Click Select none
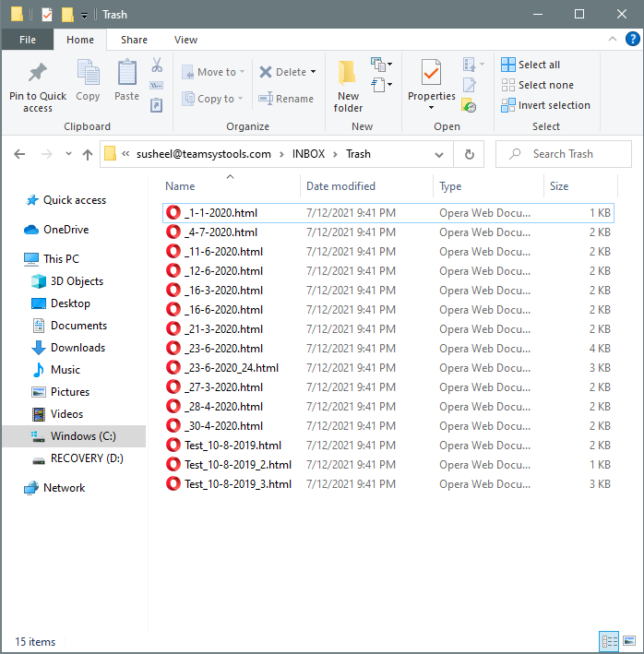The width and height of the screenshot is (644, 654). [538, 85]
